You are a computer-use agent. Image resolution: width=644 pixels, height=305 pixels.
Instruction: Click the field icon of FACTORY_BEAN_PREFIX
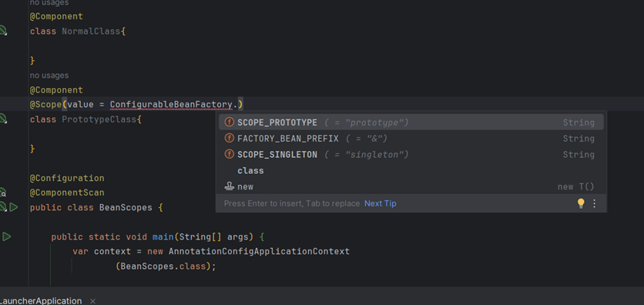pyautogui.click(x=230, y=139)
